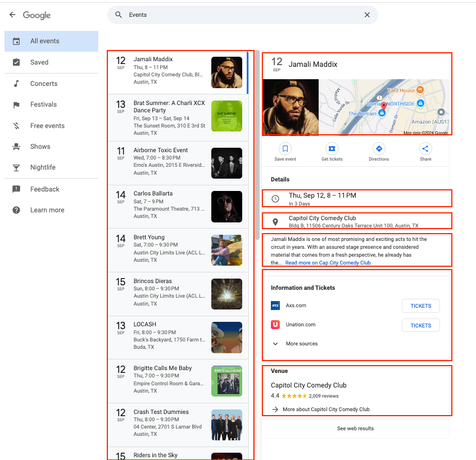This screenshot has width=476, height=460.
Task: Open Brat Summer: A Charli XCX Dance Party
Action: [178, 118]
